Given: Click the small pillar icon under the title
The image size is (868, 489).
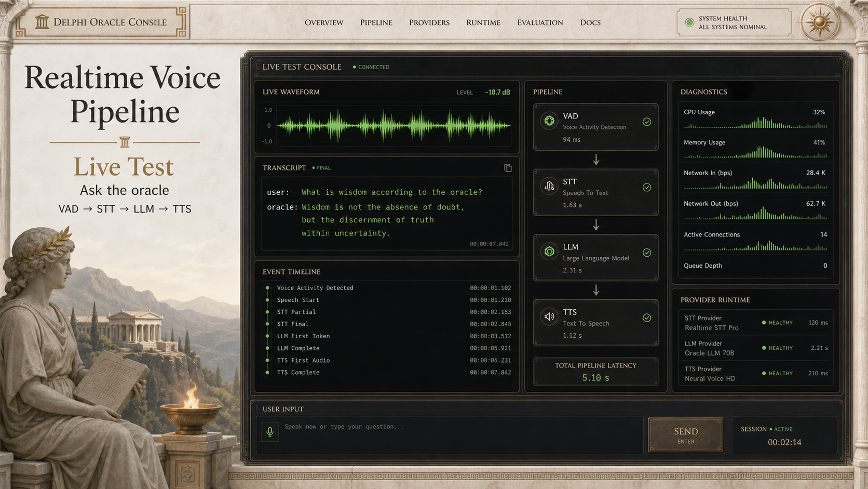Looking at the screenshot, I should click(125, 142).
